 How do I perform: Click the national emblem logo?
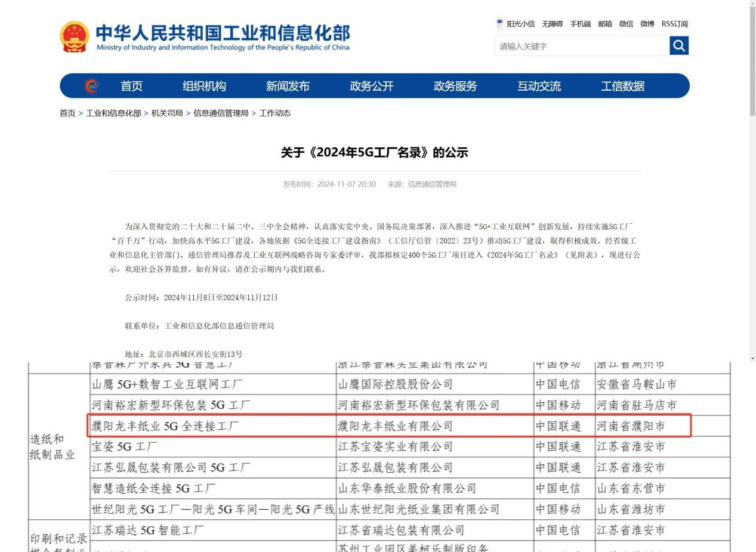75,37
